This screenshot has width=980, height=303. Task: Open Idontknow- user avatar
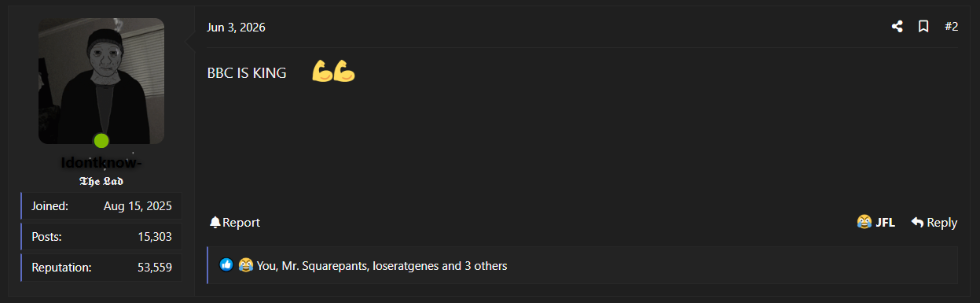101,81
